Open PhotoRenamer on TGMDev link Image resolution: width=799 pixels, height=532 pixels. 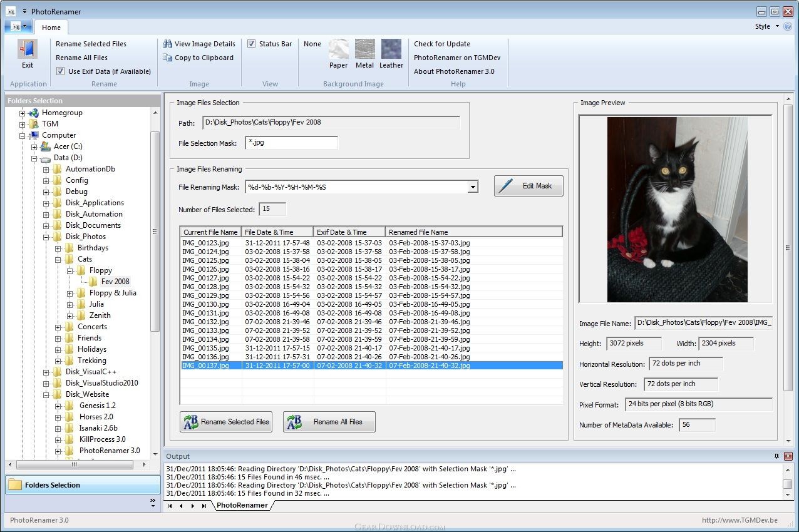coord(457,58)
